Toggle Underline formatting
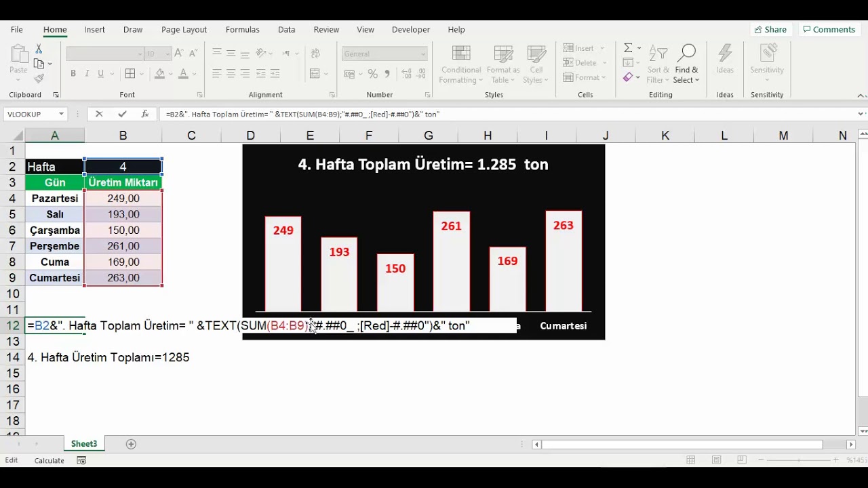 point(101,74)
